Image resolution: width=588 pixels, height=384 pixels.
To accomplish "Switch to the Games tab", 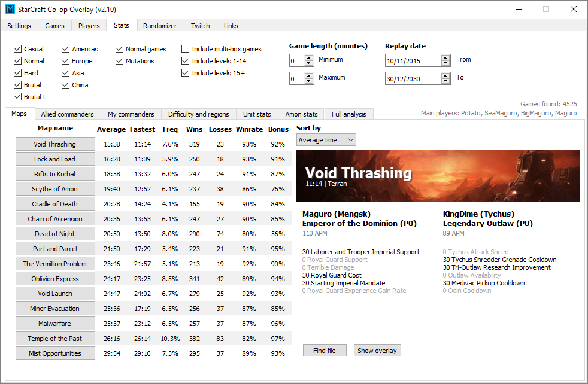I will pyautogui.click(x=54, y=26).
